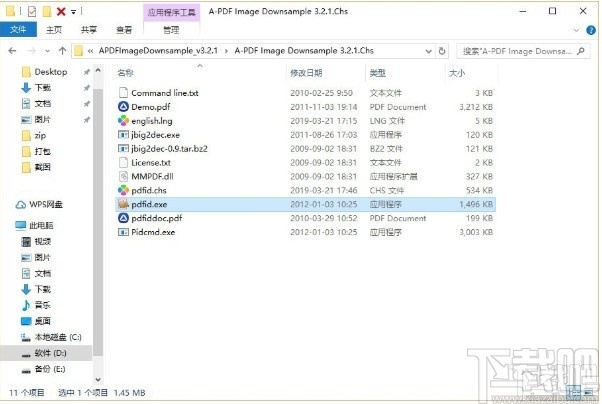602x404 pixels.
Task: Click the BZ2 文件 type cell
Action: point(386,149)
